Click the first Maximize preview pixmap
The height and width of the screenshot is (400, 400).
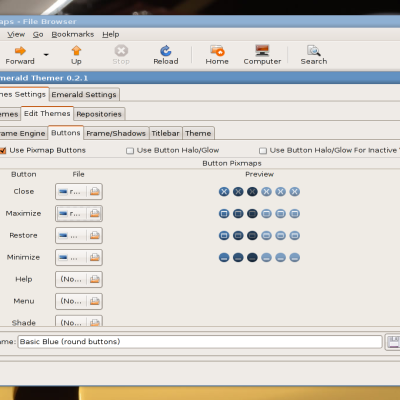224,214
